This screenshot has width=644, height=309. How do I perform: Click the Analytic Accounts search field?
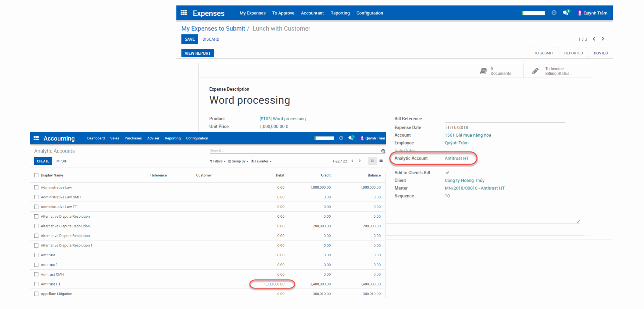point(294,150)
